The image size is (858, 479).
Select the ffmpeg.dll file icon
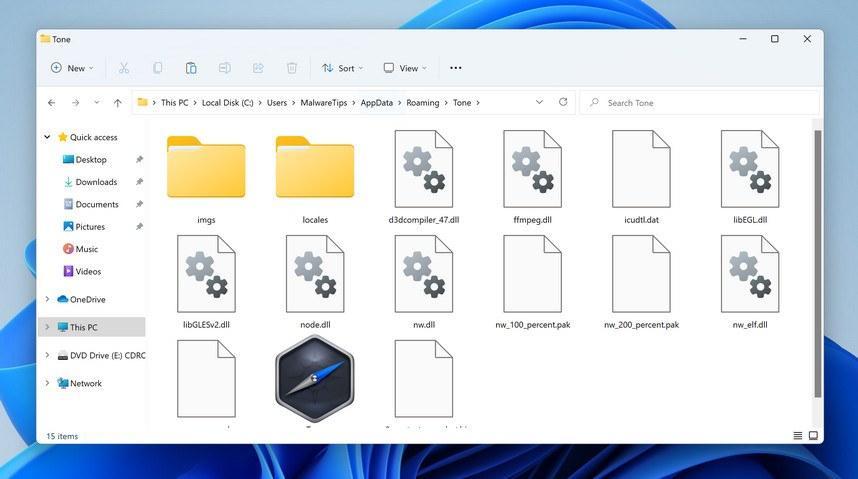click(x=532, y=169)
